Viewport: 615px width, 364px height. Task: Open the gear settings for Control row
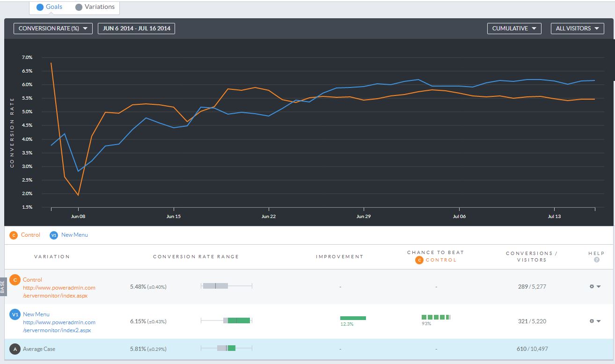[594, 286]
